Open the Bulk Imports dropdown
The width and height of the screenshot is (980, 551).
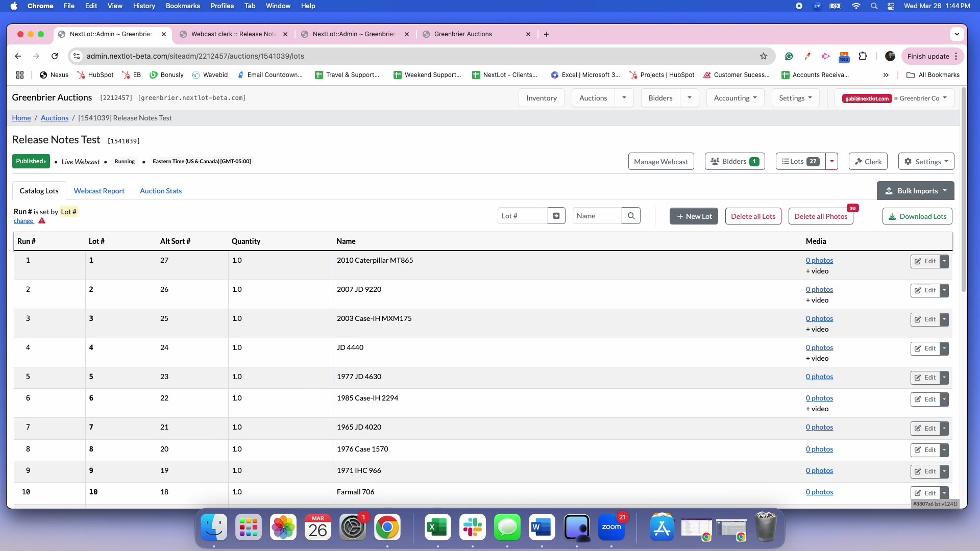pyautogui.click(x=915, y=191)
